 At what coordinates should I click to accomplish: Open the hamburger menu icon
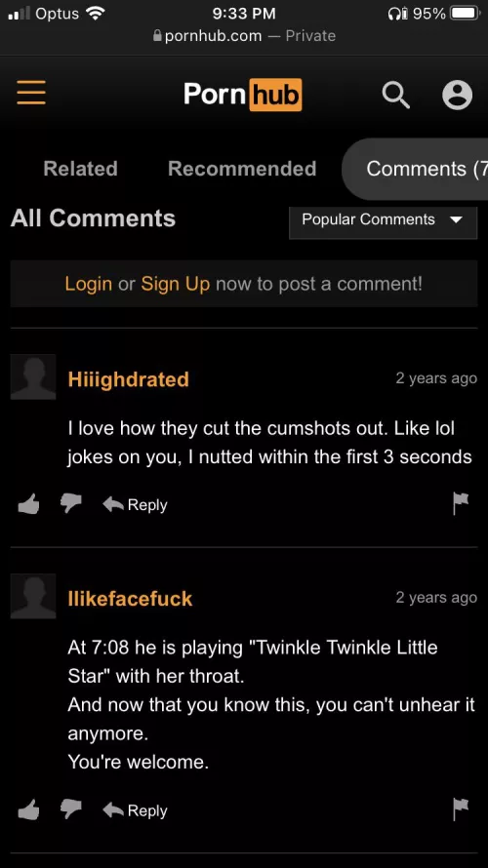pos(31,93)
